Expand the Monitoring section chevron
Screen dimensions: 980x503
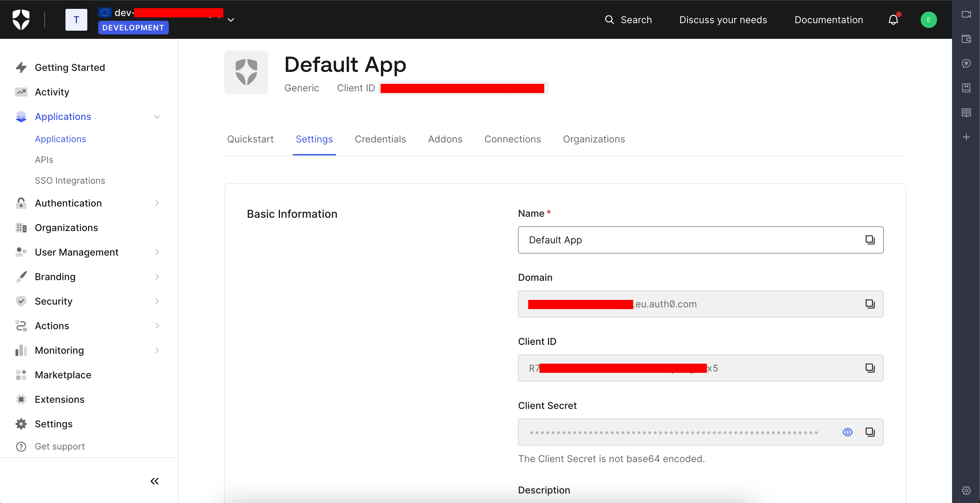click(157, 350)
